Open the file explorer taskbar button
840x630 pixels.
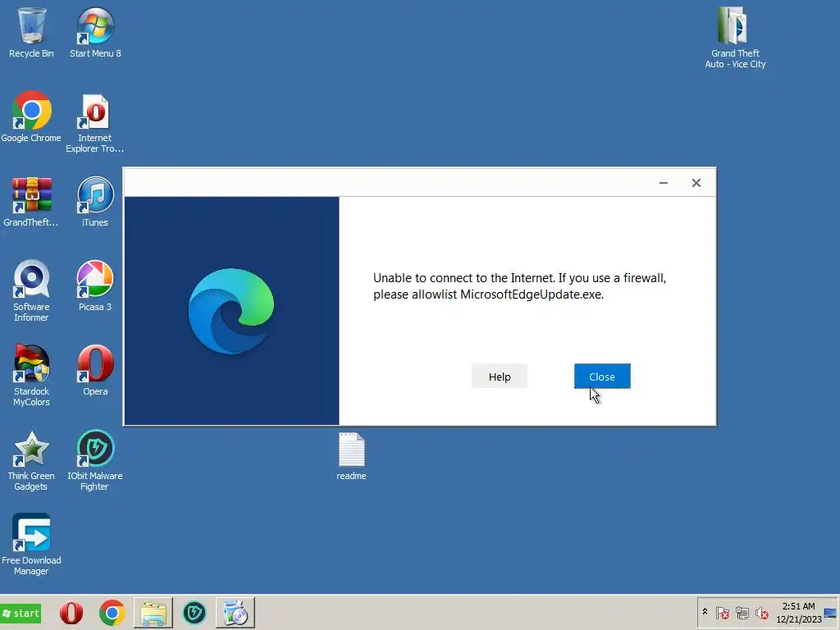(153, 613)
